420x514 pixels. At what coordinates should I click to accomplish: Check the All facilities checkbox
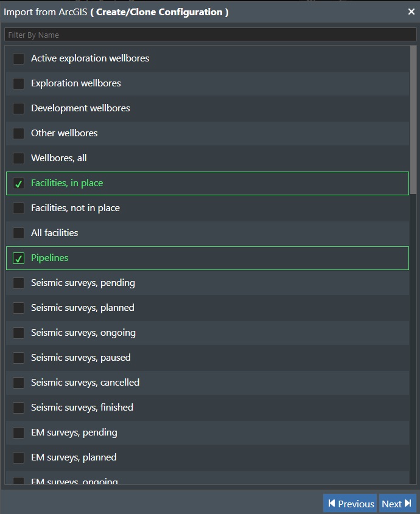[18, 233]
